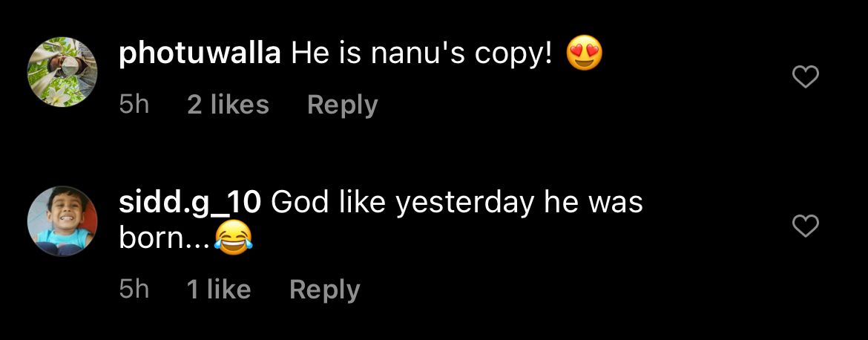This screenshot has width=868, height=340.
Task: Click the 5h timestamp under photuwalla's comment
Action: 134,105
